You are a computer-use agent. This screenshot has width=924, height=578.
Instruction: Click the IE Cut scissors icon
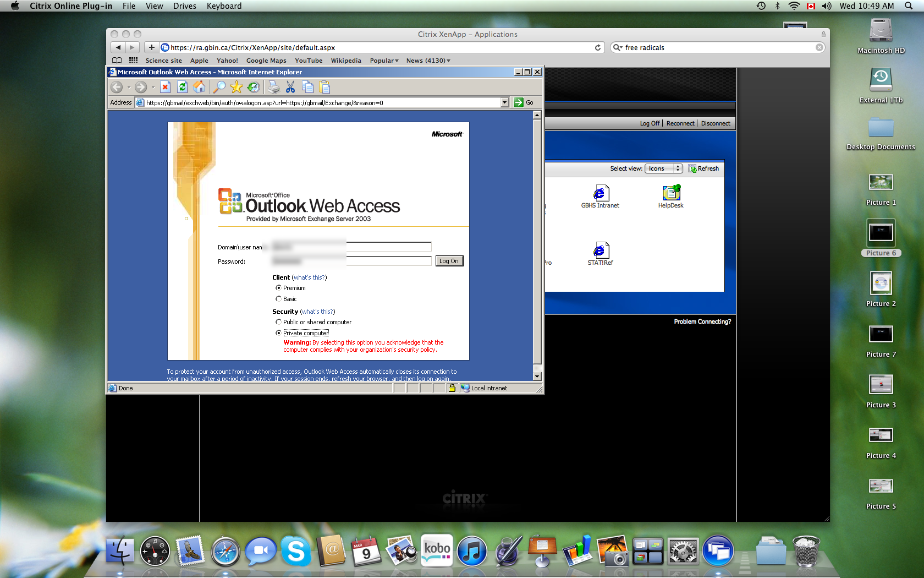click(x=290, y=87)
